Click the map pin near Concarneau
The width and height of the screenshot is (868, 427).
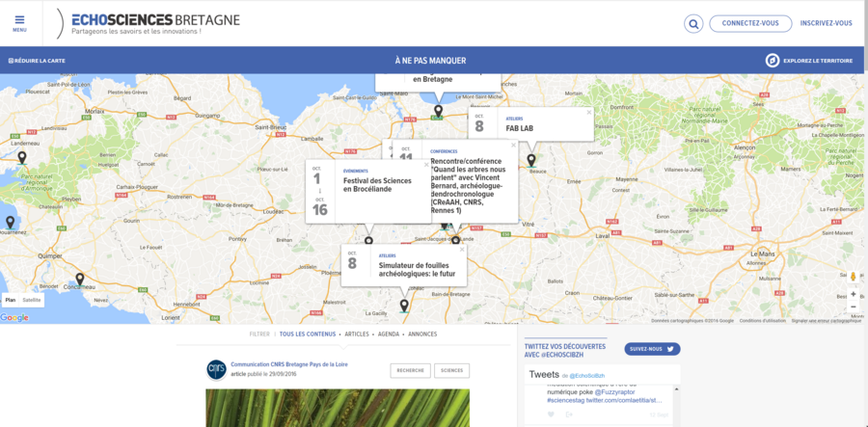pyautogui.click(x=80, y=280)
